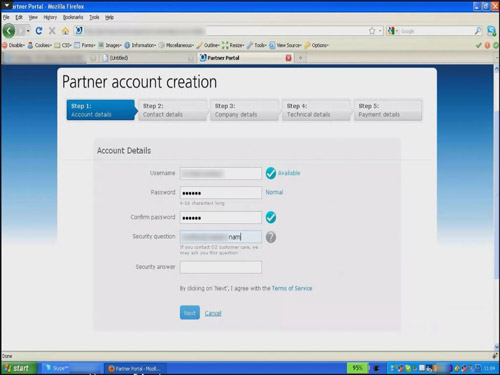Click the Cancel link
The height and width of the screenshot is (375, 500).
click(x=213, y=313)
